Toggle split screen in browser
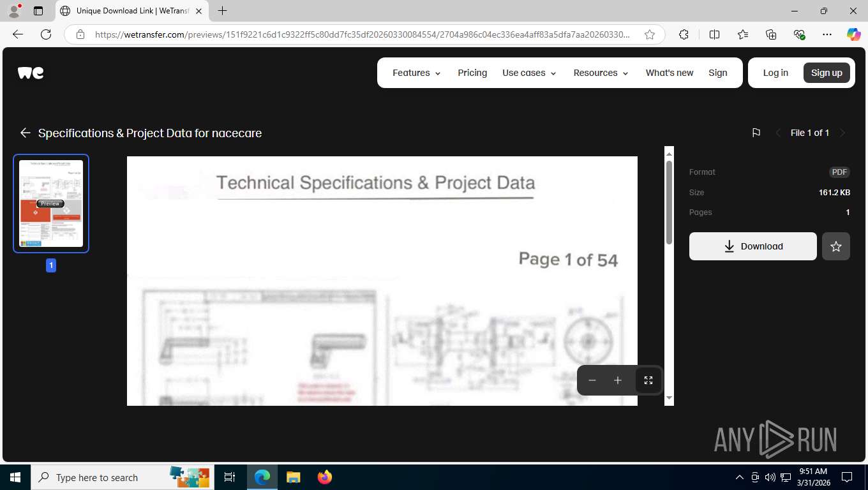Viewport: 868px width, 490px height. tap(714, 34)
